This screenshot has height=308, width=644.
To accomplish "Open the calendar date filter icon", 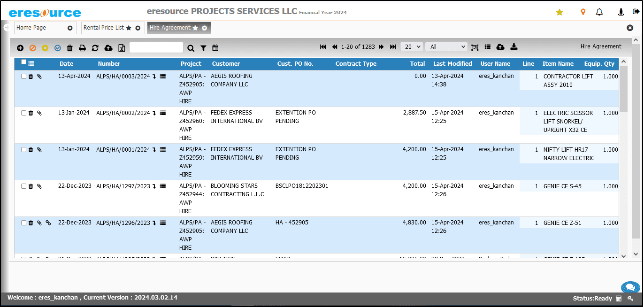I will point(215,48).
